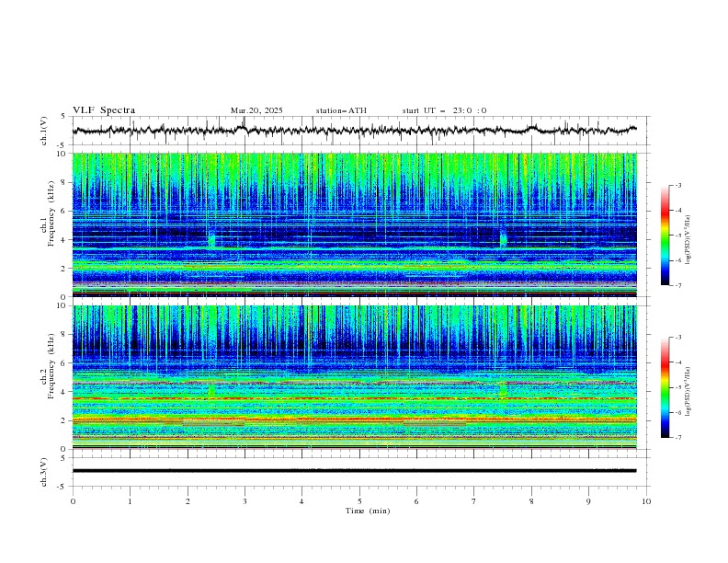Click the "9" tick on time axis

588,501
